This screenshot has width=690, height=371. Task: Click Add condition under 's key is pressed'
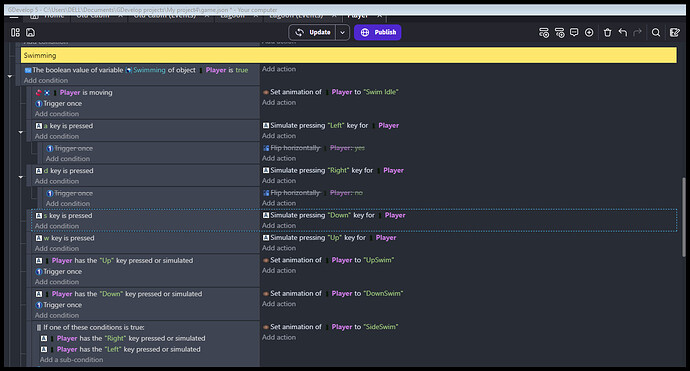[x=57, y=226]
